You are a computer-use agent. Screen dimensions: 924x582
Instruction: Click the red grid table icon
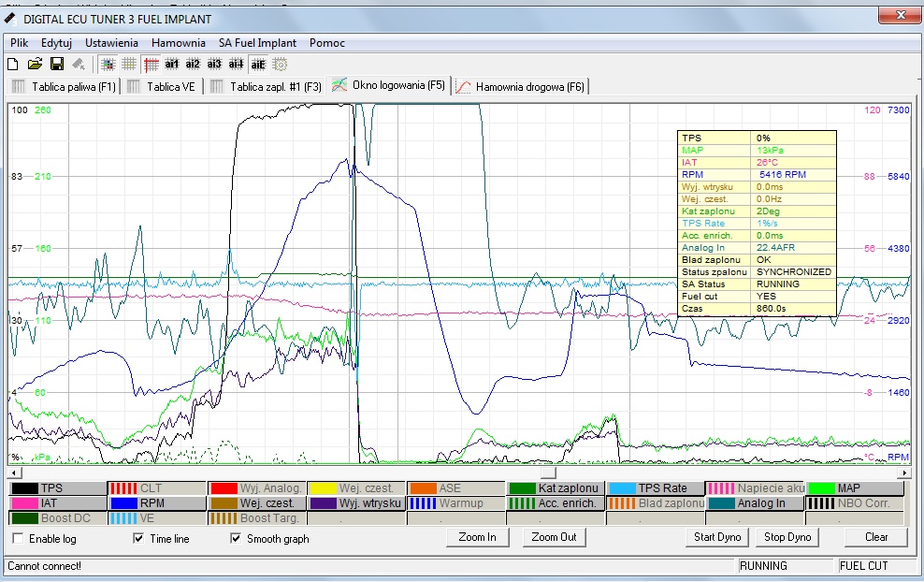tap(152, 65)
